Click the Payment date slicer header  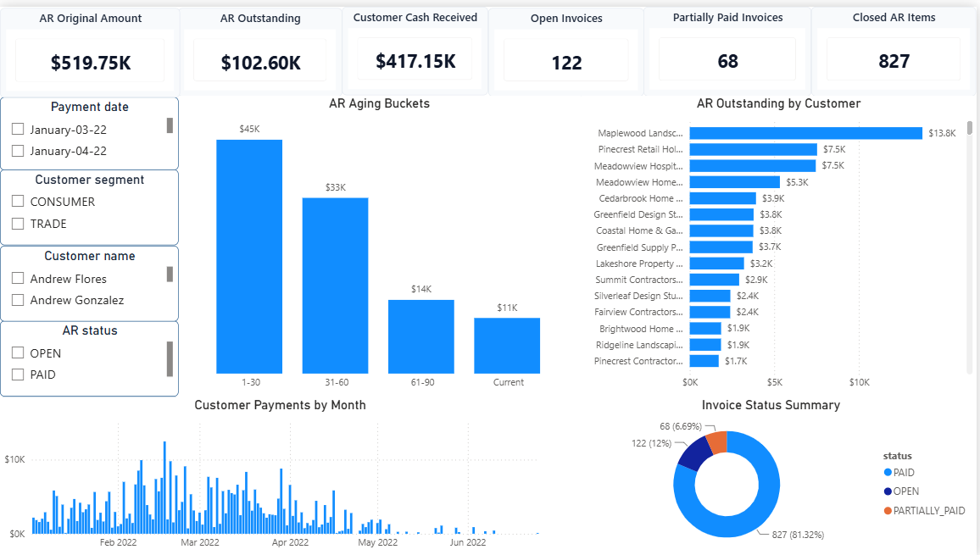pos(89,107)
